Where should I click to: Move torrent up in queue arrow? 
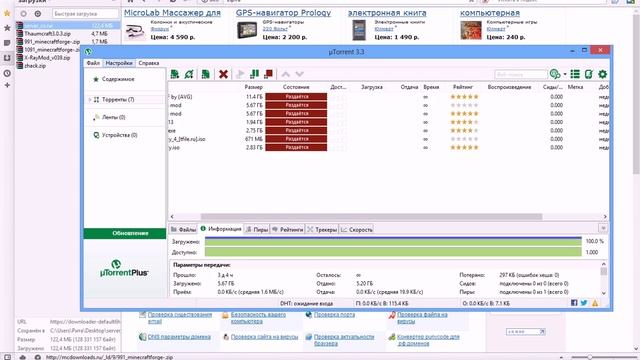286,74
